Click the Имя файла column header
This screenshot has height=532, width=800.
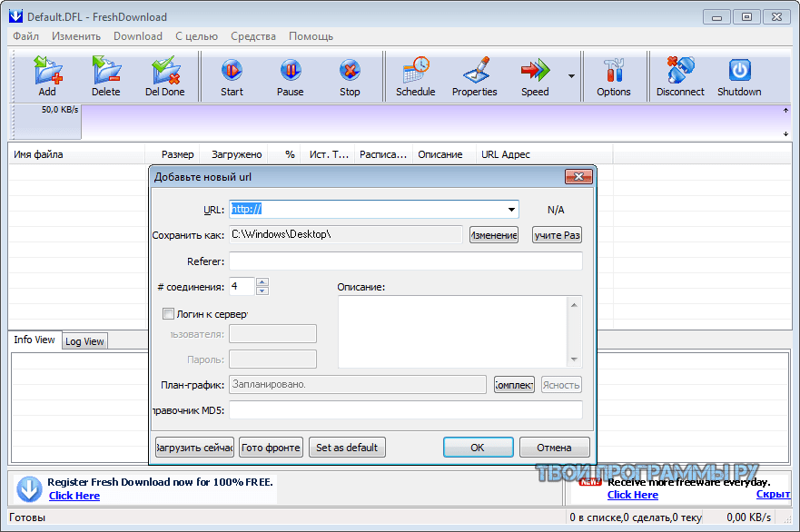77,154
